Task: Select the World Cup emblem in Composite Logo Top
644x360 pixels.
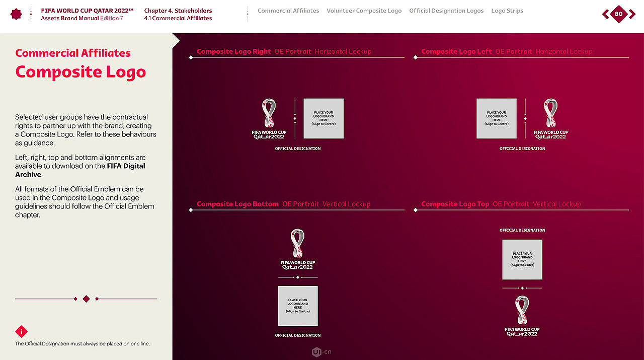Action: 522,316
